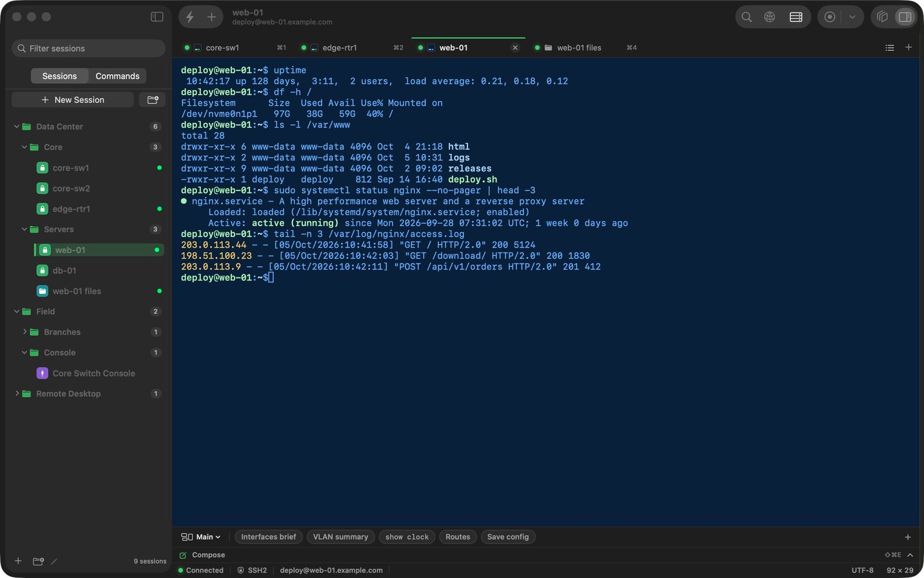The height and width of the screenshot is (578, 924).
Task: Select the Sessions segment
Action: [59, 76]
